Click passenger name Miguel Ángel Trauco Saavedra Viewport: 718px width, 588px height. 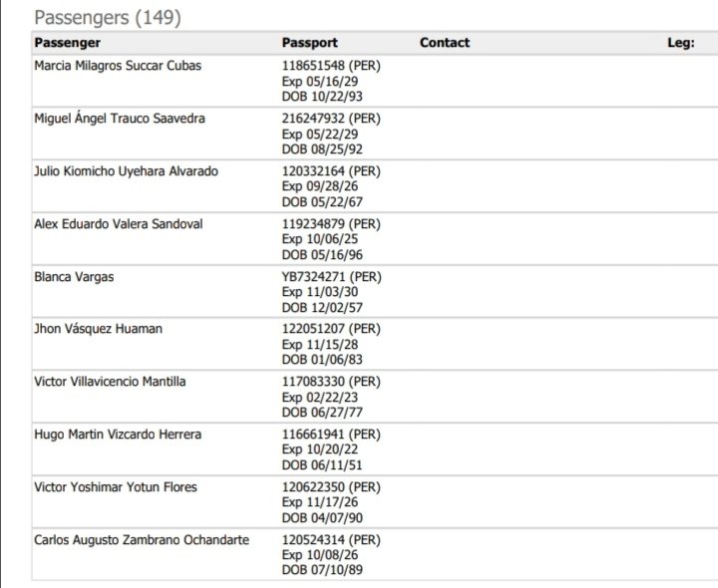[120, 119]
